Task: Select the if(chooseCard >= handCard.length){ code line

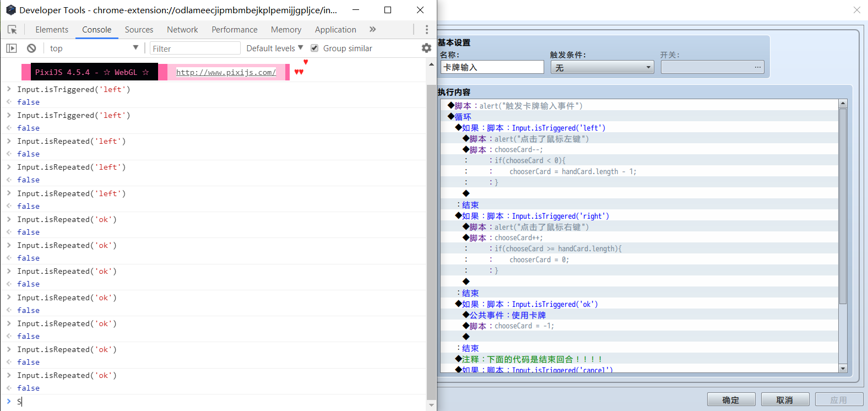Action: [x=639, y=249]
